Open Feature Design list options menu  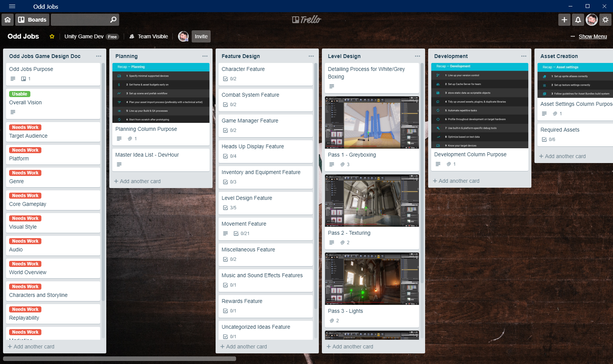pos(311,56)
